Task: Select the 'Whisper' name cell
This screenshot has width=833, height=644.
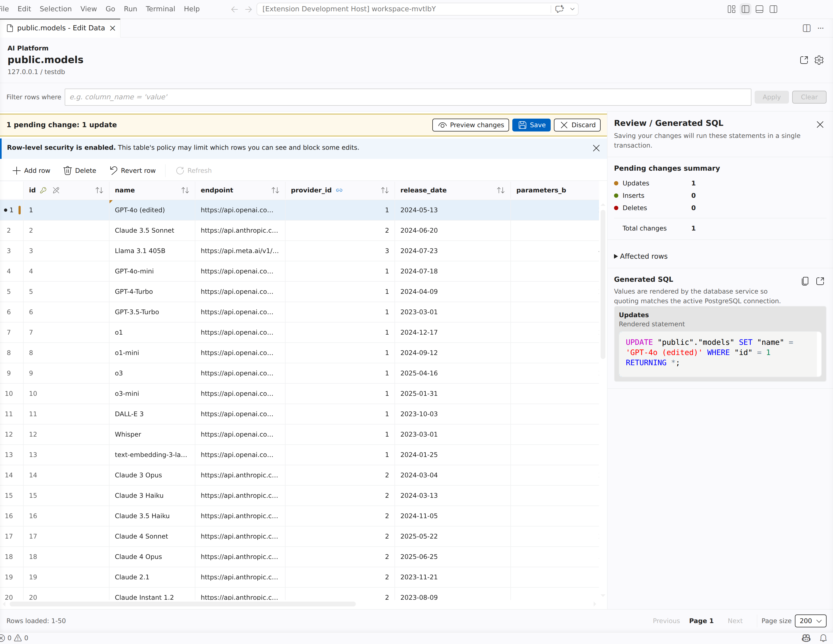Action: pyautogui.click(x=152, y=434)
